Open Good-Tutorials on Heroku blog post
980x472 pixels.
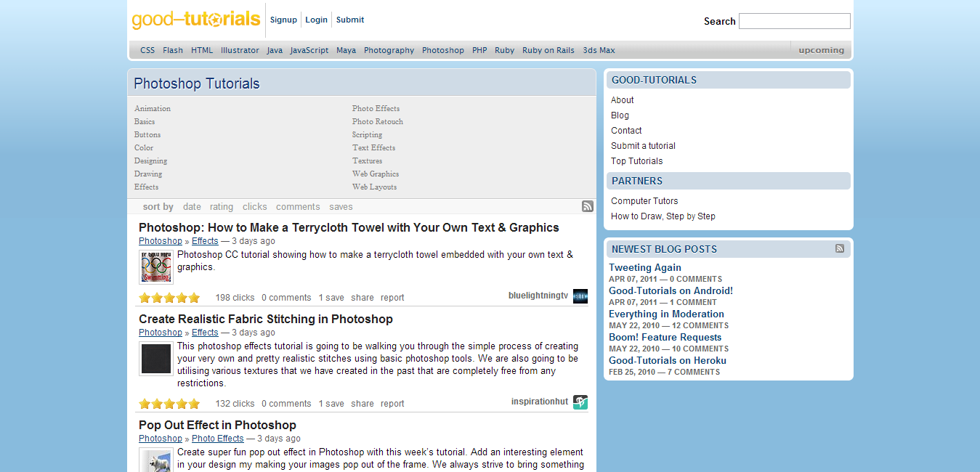click(x=668, y=360)
